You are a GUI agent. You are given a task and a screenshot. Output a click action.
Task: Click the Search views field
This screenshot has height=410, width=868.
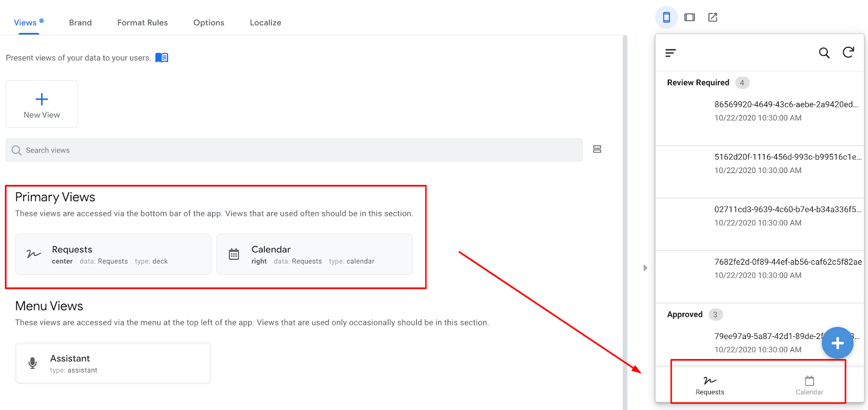[x=294, y=150]
